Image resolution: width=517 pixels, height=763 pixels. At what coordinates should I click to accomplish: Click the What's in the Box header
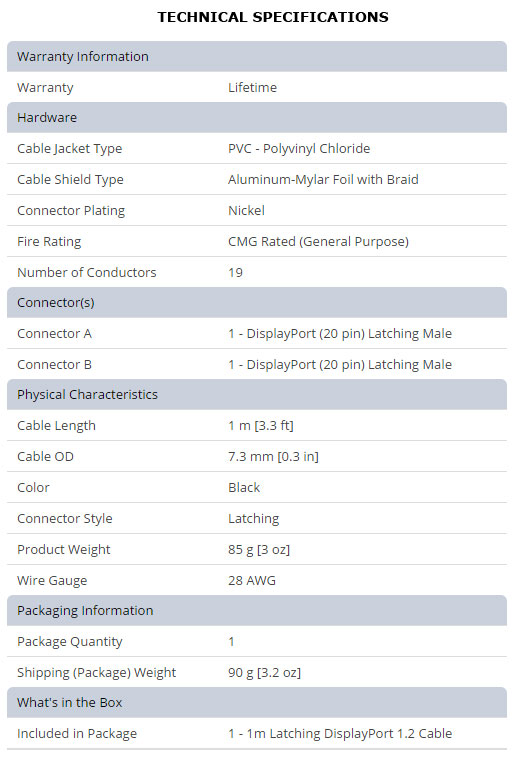[x=257, y=703]
